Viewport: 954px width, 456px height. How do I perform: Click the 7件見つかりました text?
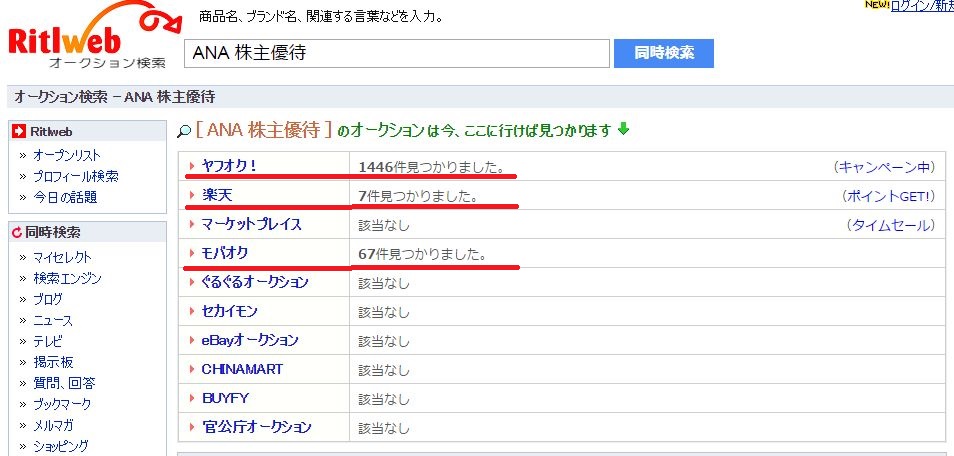click(418, 196)
